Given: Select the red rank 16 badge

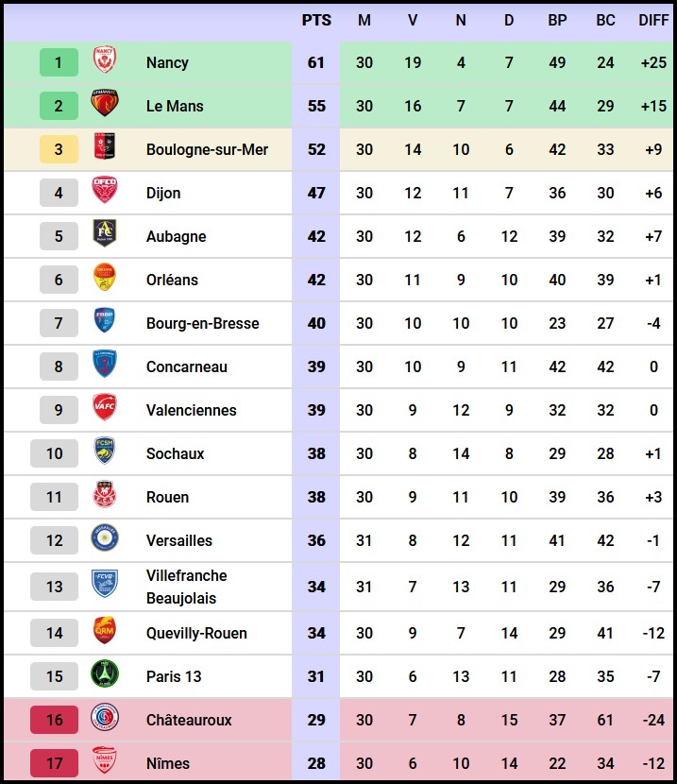Looking at the screenshot, I should pyautogui.click(x=55, y=720).
